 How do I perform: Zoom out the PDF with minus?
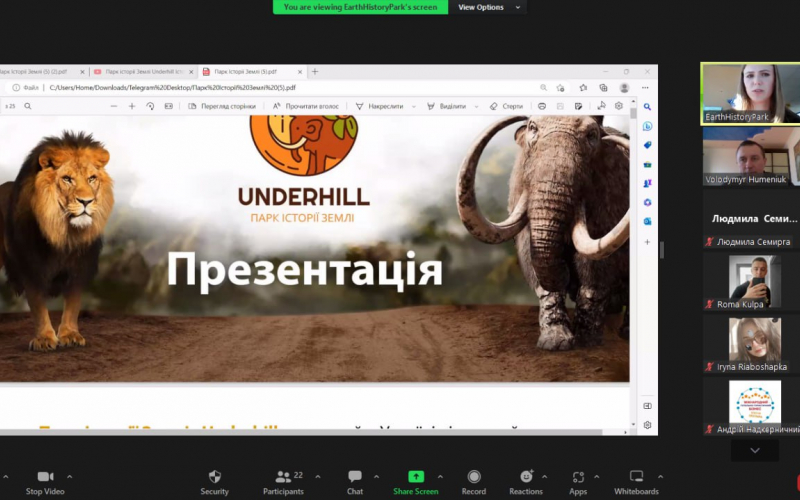tap(114, 106)
